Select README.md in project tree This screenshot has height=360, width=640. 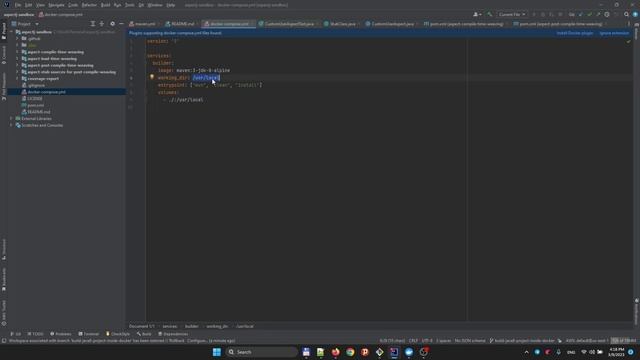(x=38, y=112)
